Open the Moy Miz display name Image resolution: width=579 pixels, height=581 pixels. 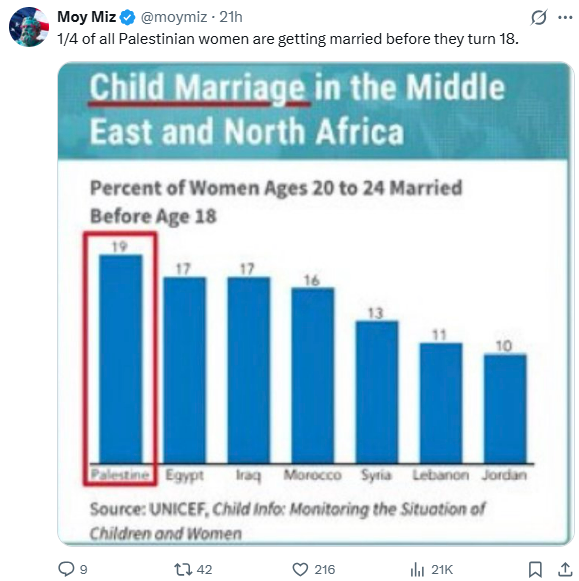[87, 17]
